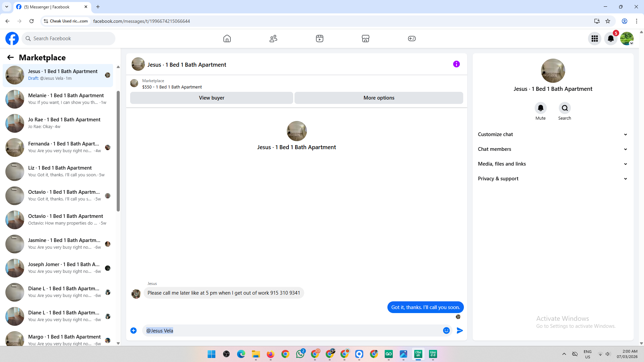The image size is (644, 362).
Task: Expand the Chat members section
Action: (552, 149)
